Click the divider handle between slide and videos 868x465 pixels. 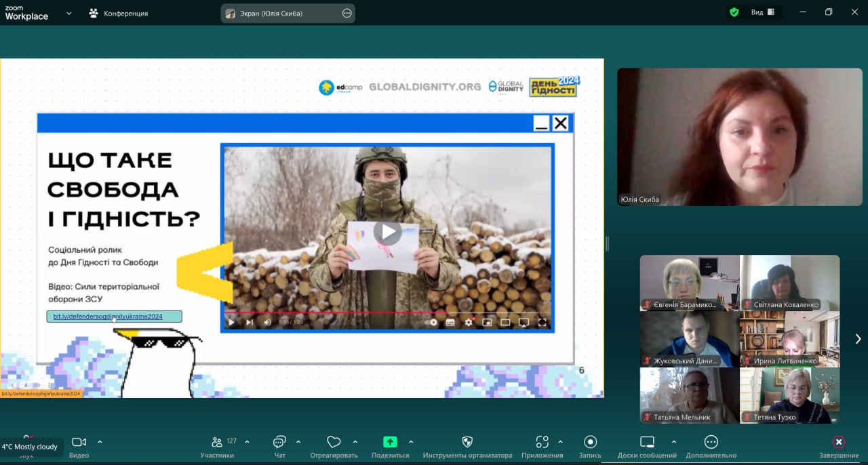[x=607, y=244]
